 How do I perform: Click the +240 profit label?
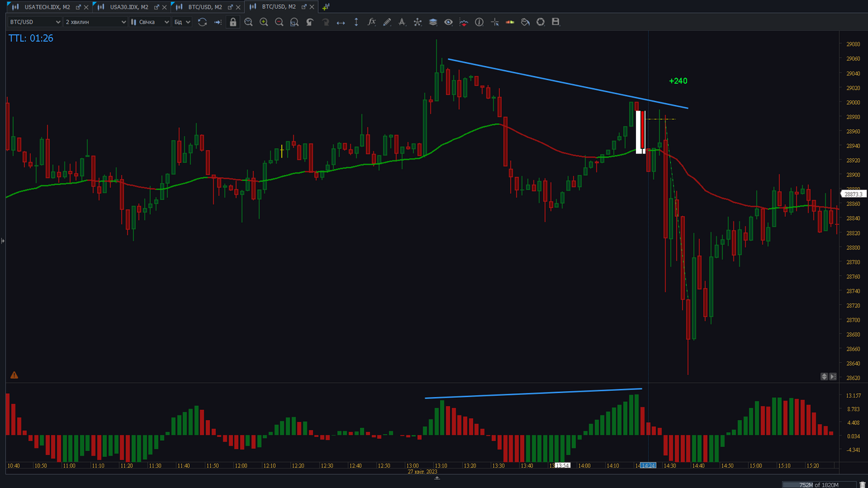[x=678, y=81]
